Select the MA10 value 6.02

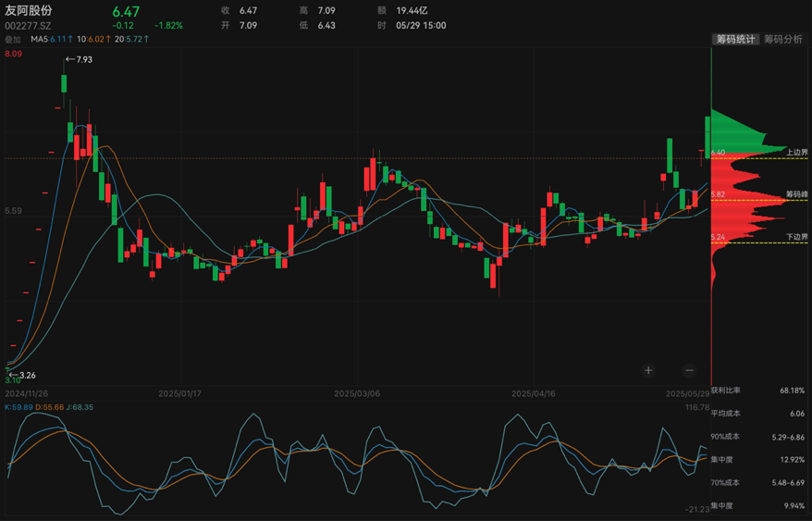96,39
